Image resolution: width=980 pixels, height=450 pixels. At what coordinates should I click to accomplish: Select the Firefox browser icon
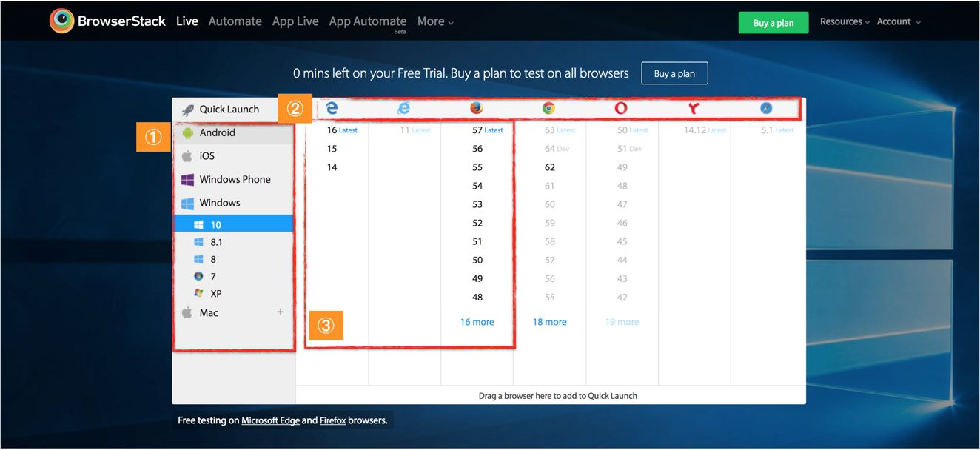[x=476, y=108]
